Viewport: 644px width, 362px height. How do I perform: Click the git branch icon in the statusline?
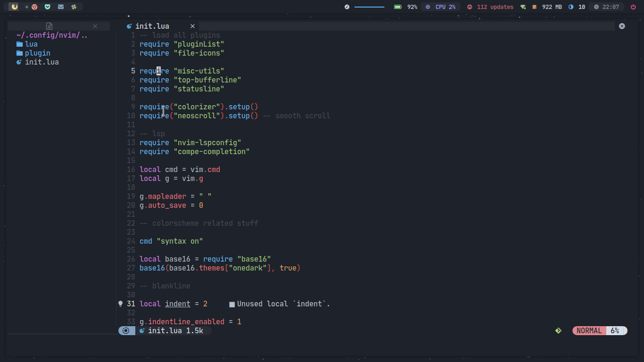tap(558, 330)
